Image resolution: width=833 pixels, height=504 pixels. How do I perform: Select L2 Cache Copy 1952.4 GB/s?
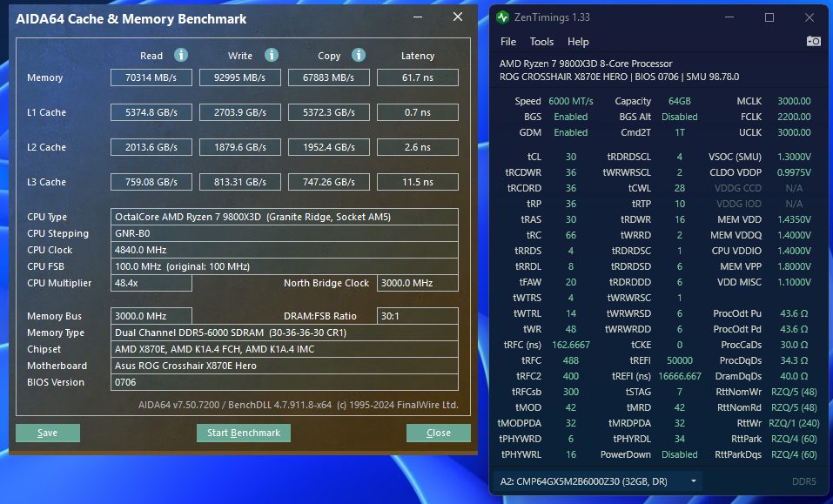329,147
